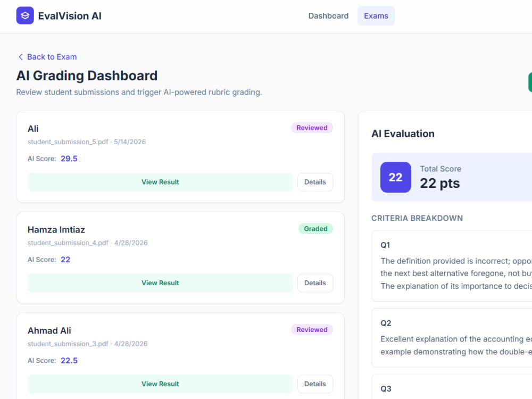Click the Reviewed badge on Ahmad Ali's card
This screenshot has height=399, width=532.
pos(312,329)
